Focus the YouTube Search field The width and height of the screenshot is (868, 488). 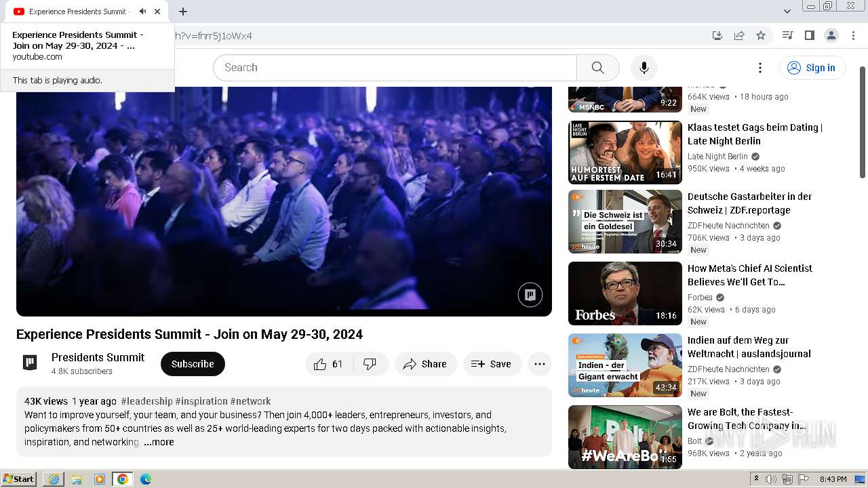[x=395, y=68]
